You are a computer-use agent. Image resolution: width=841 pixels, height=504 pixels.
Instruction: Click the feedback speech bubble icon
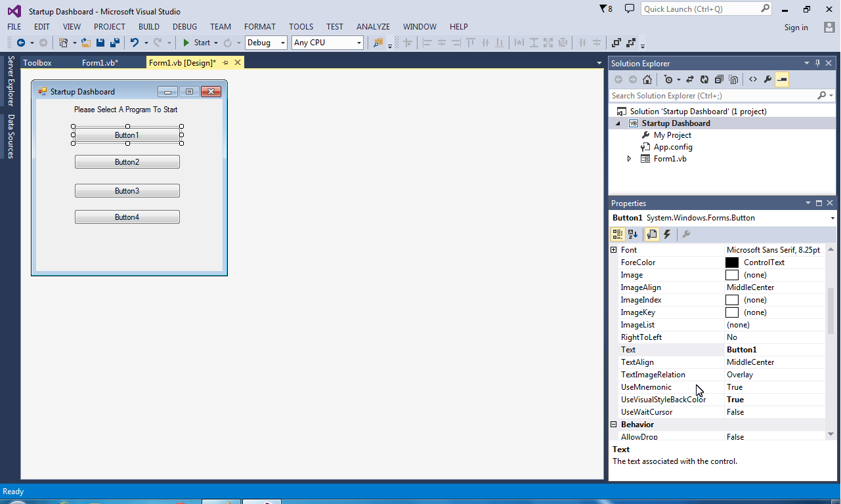point(629,9)
